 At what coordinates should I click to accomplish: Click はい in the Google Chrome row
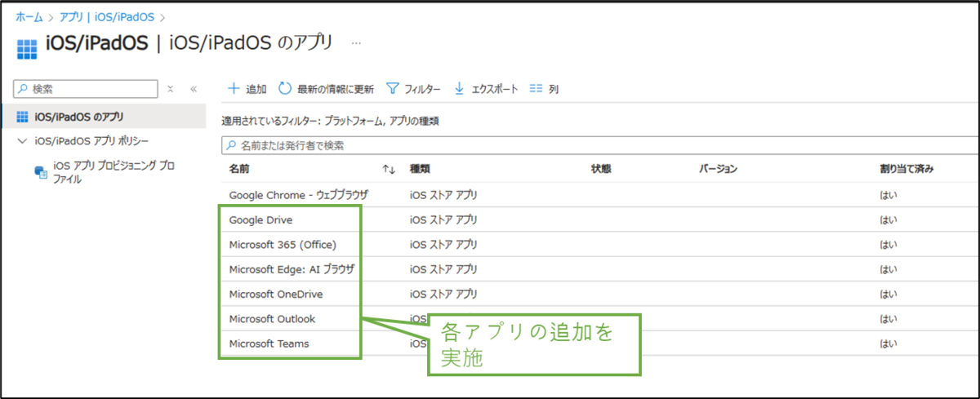point(888,195)
